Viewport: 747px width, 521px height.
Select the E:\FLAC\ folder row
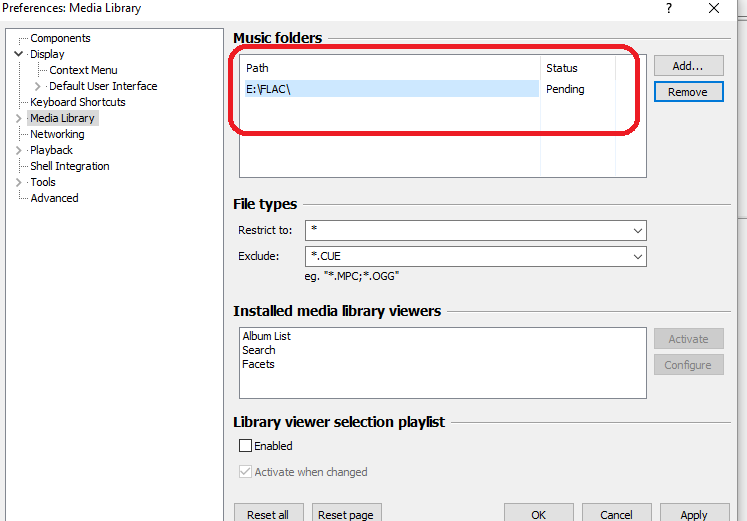[390, 89]
